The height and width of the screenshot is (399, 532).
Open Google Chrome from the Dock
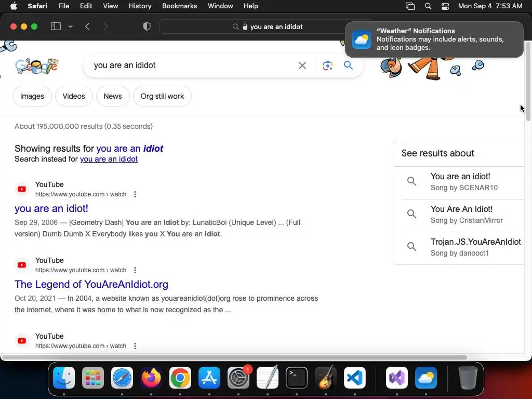[180, 378]
